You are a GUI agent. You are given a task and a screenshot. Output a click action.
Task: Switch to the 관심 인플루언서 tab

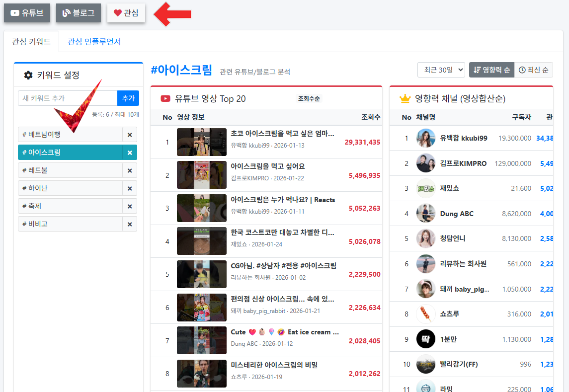point(94,42)
